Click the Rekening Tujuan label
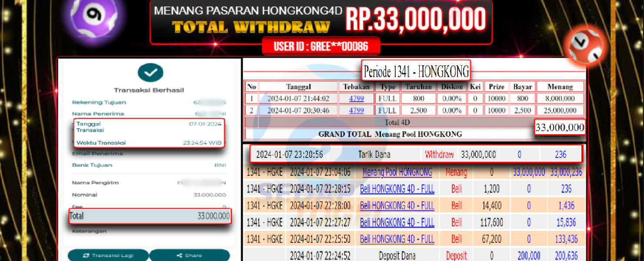Screen dimensions: 644x261 pos(99,102)
